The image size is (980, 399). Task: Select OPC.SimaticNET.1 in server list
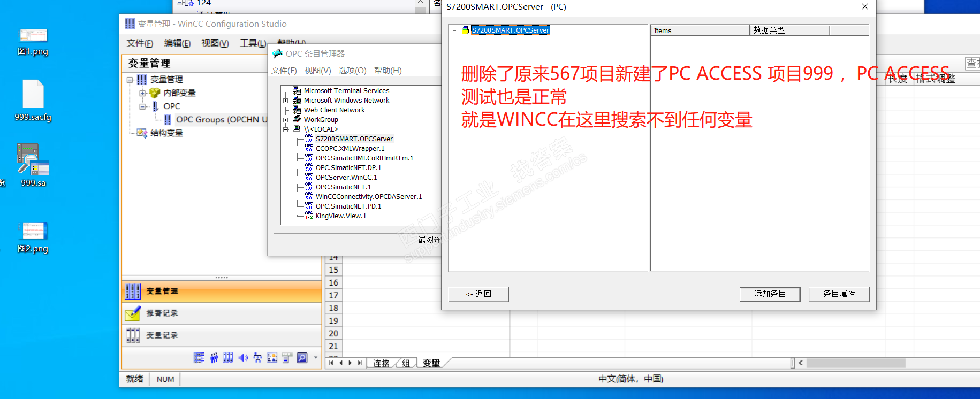343,187
